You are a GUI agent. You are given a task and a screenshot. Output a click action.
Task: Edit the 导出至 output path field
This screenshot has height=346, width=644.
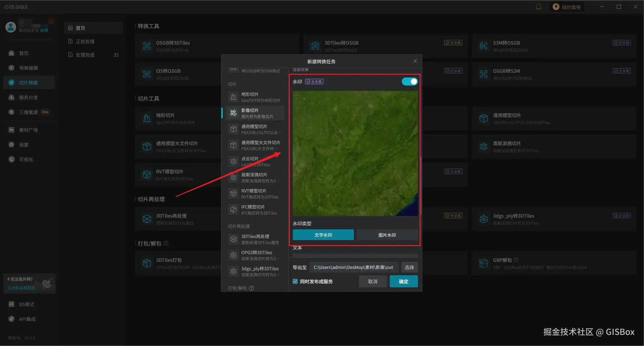[x=354, y=268]
